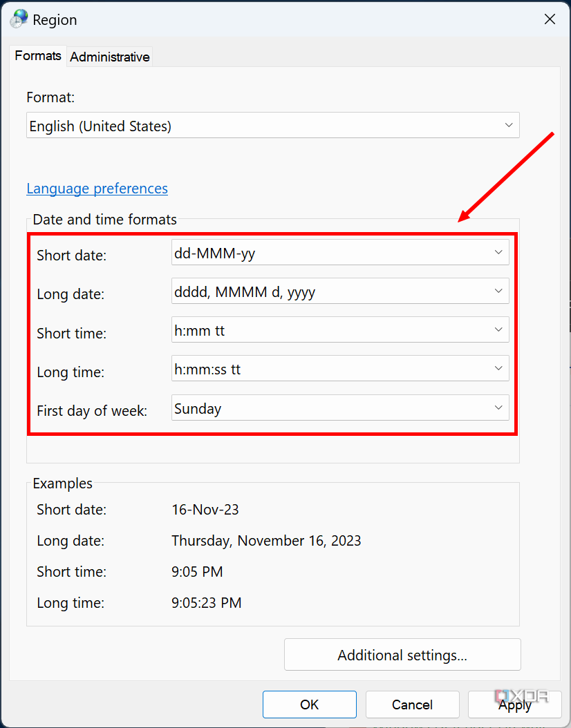Click the long time example 9:05:23 PM
Screen dimensions: 571x728
207,603
